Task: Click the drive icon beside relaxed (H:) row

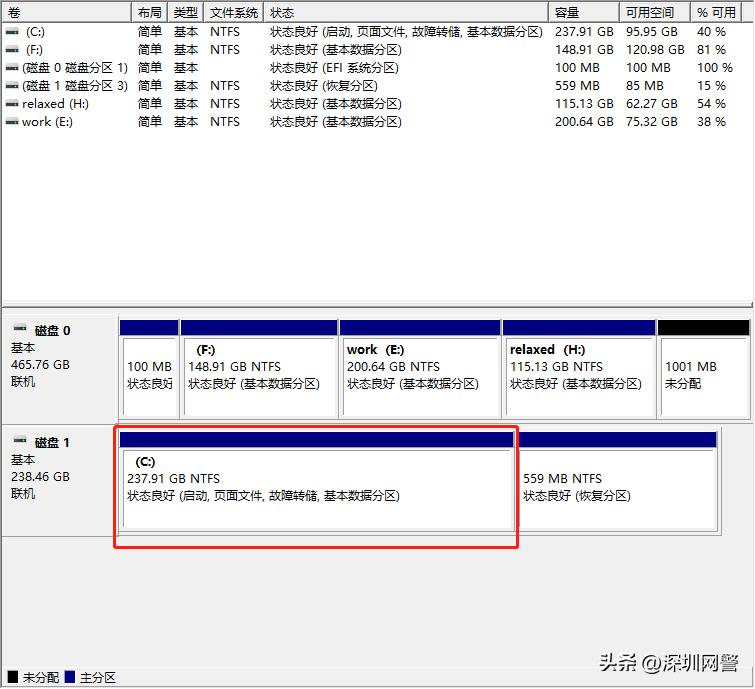Action: click(x=12, y=104)
